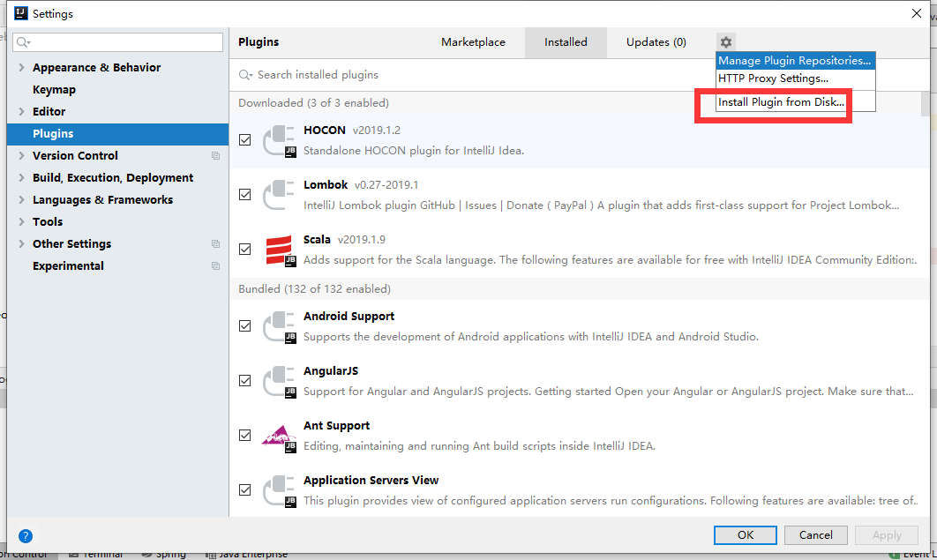The height and width of the screenshot is (560, 937).
Task: Click the Cancel button
Action: [816, 535]
